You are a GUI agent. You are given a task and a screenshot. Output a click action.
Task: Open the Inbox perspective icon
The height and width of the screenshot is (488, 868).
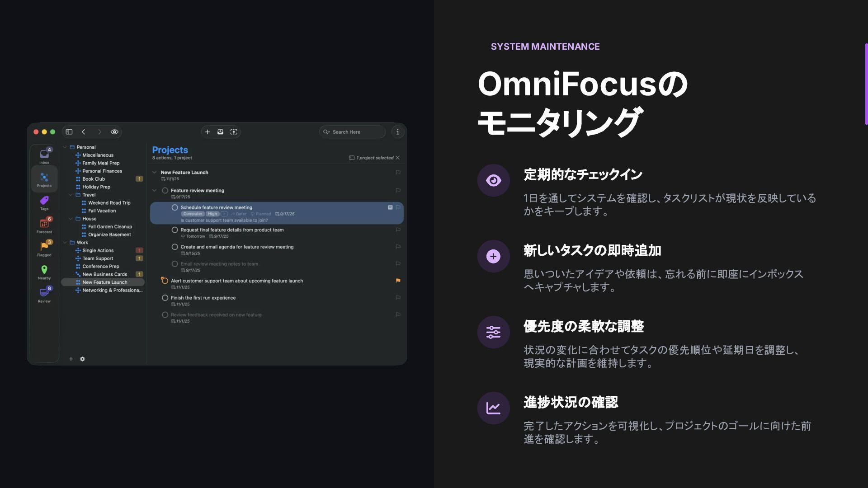pos(44,155)
